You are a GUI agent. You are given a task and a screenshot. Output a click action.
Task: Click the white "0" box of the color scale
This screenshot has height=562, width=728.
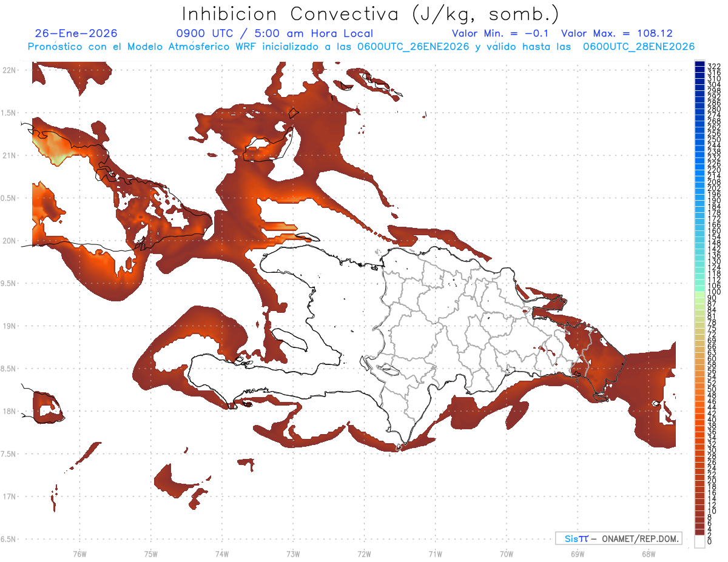[x=699, y=541]
